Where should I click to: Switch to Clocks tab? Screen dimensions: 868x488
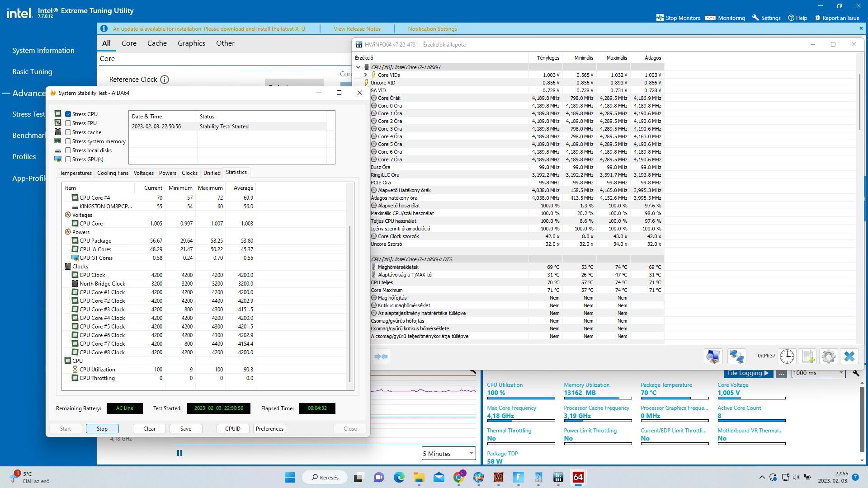[189, 173]
